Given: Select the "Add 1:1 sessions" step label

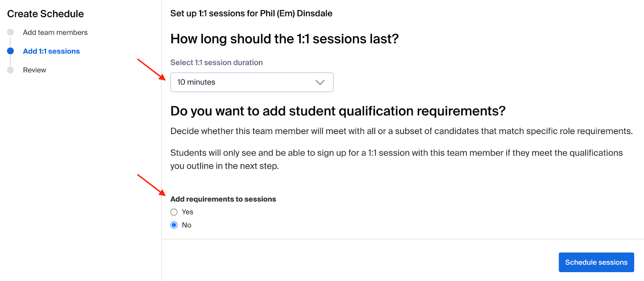Looking at the screenshot, I should tap(52, 51).
